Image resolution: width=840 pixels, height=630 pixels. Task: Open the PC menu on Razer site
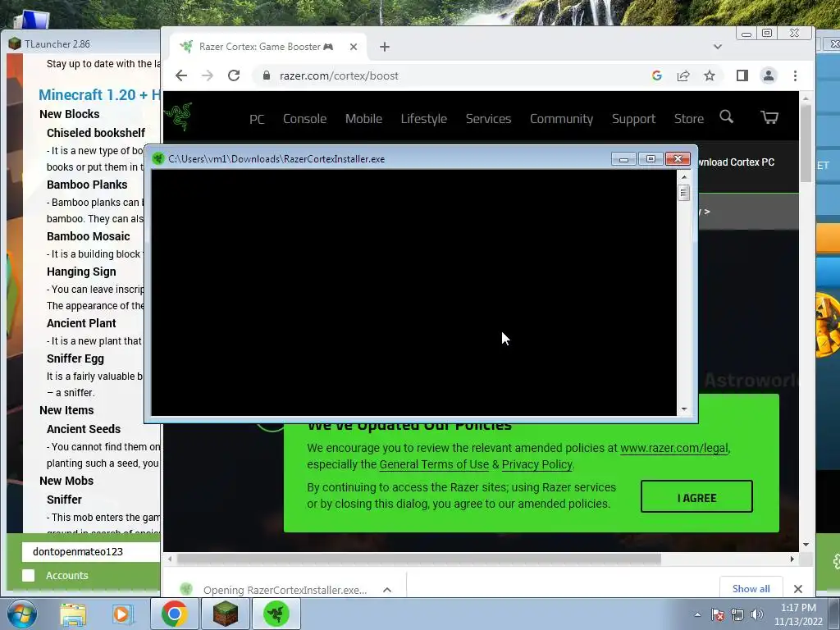[257, 119]
